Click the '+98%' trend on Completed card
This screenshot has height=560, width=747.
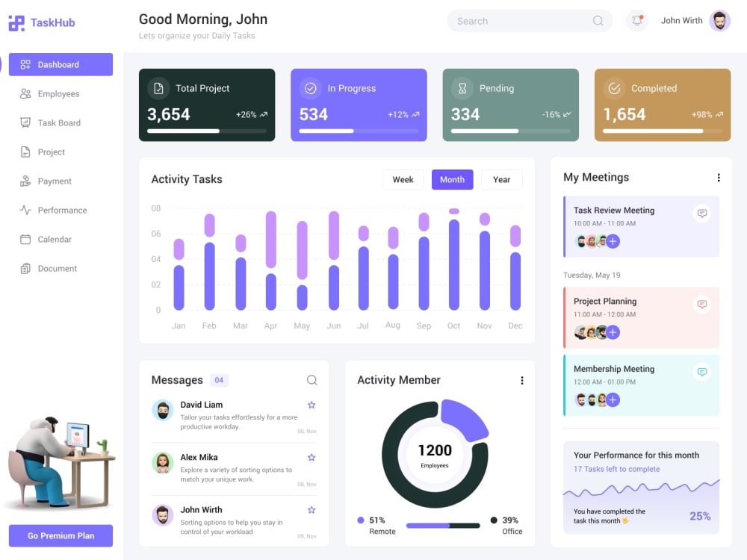[707, 115]
